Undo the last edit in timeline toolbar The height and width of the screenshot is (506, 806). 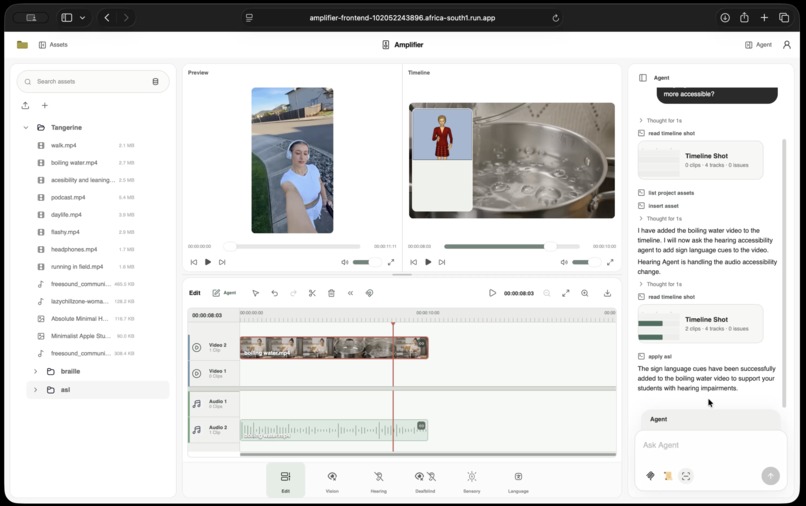[274, 293]
